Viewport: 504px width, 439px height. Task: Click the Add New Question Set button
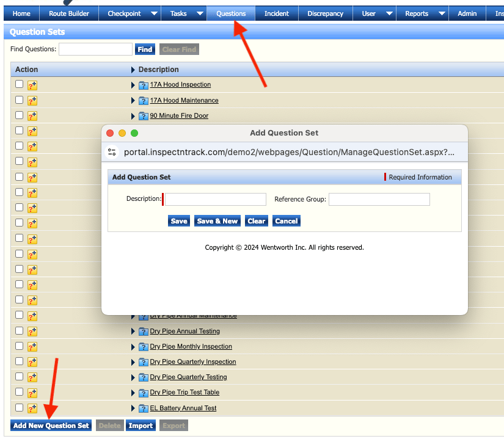coord(51,426)
